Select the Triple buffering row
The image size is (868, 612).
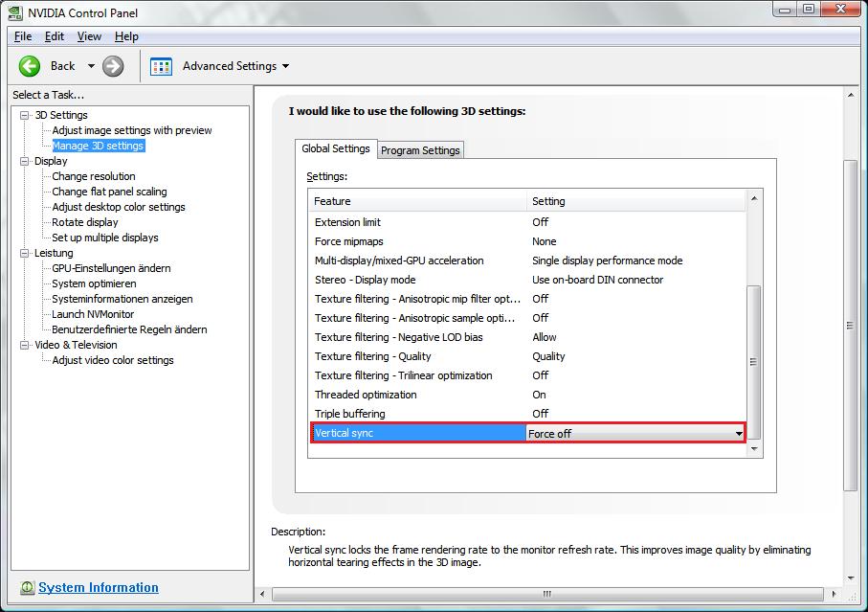coord(527,414)
